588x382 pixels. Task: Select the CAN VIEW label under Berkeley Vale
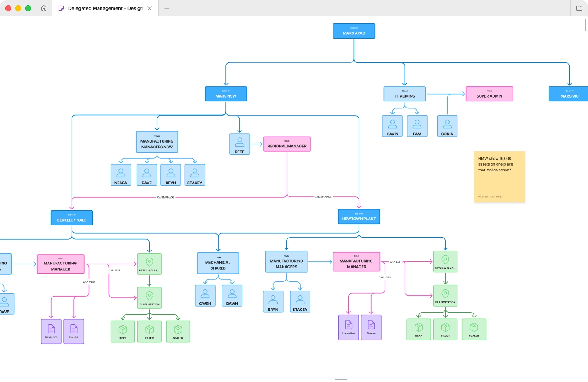click(89, 282)
